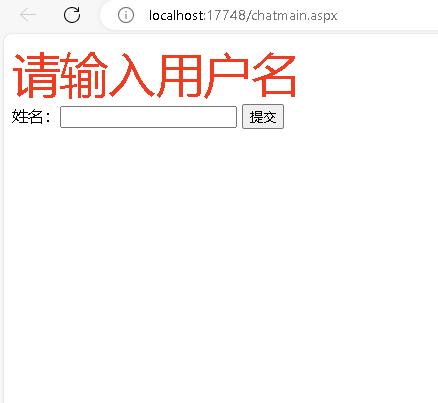
Task: Click the empty white page area below the form
Action: pyautogui.click(x=220, y=263)
